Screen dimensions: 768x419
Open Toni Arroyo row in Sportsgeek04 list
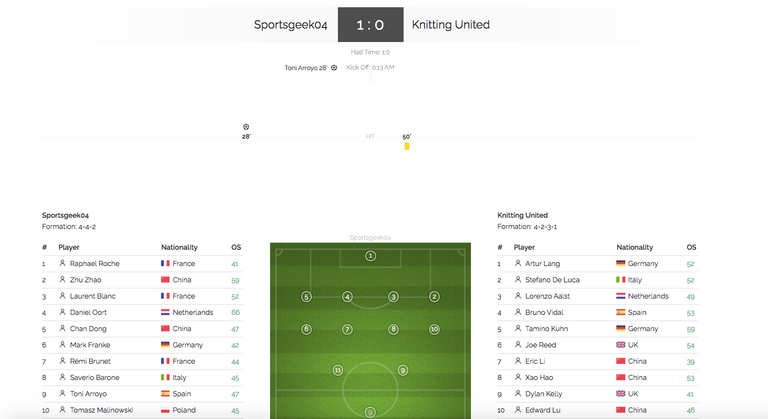142,394
